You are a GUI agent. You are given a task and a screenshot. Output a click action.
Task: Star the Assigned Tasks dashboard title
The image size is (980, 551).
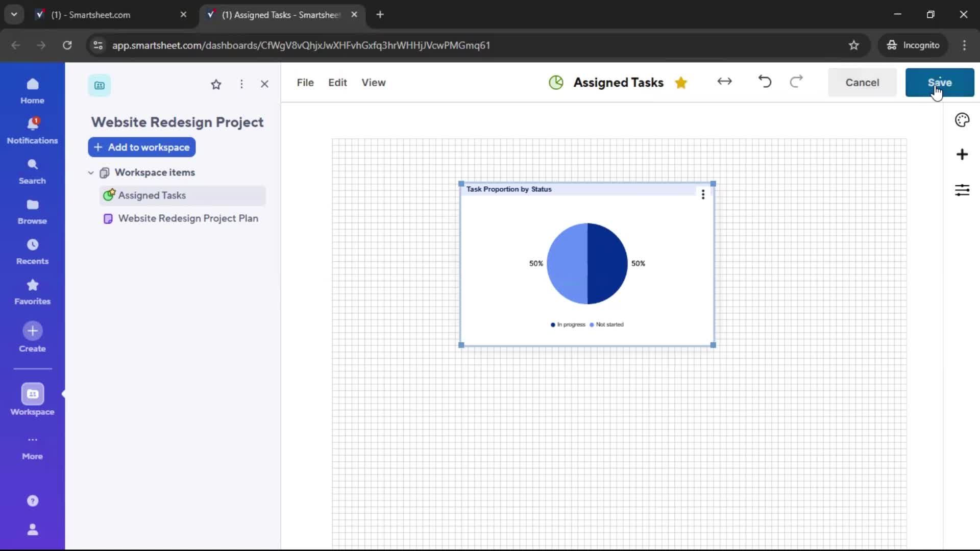coord(681,82)
